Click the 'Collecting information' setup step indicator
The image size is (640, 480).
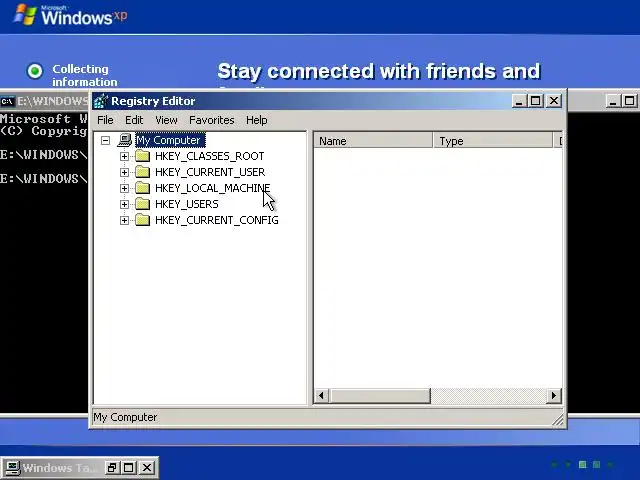point(35,71)
